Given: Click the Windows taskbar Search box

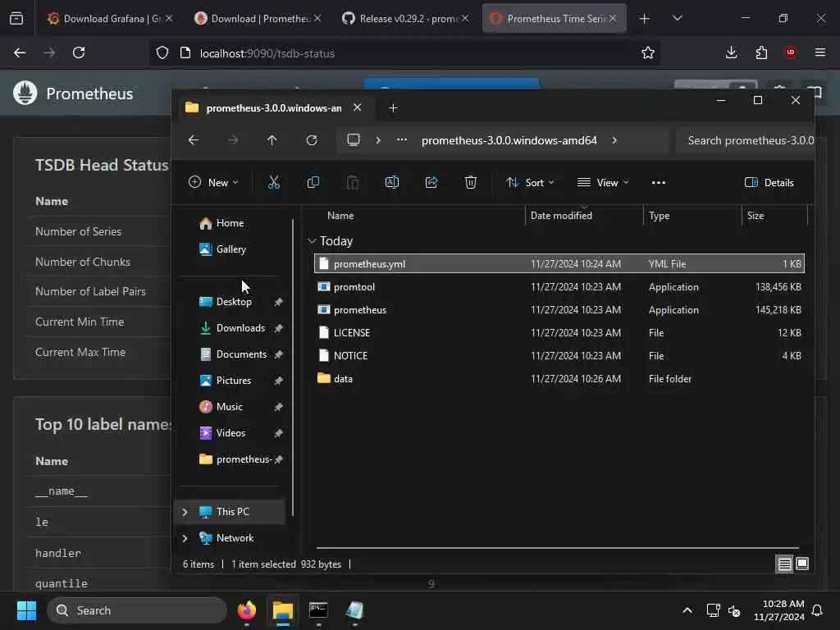Looking at the screenshot, I should coord(137,610).
